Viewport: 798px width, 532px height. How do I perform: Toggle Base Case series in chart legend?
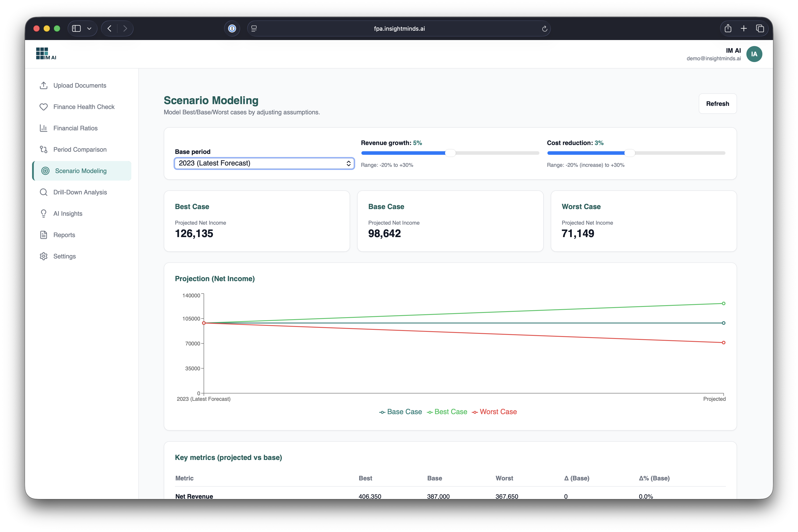pos(401,412)
